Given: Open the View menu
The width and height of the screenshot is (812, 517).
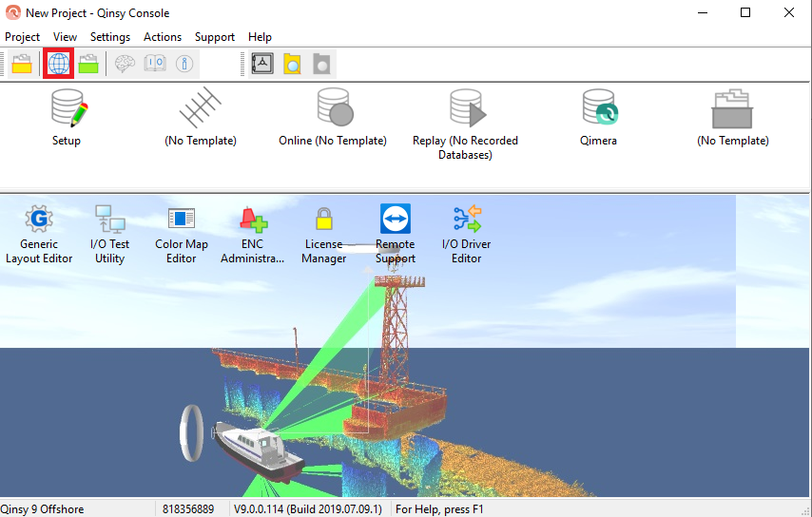Looking at the screenshot, I should pyautogui.click(x=65, y=37).
